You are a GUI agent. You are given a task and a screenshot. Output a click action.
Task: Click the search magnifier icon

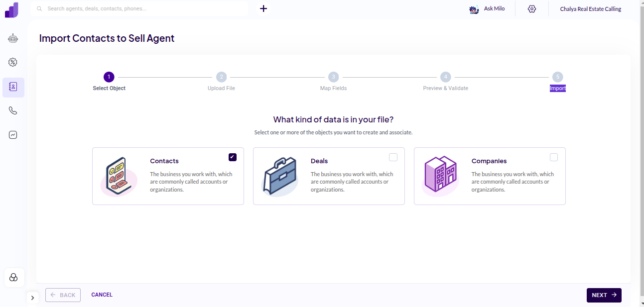click(x=39, y=8)
